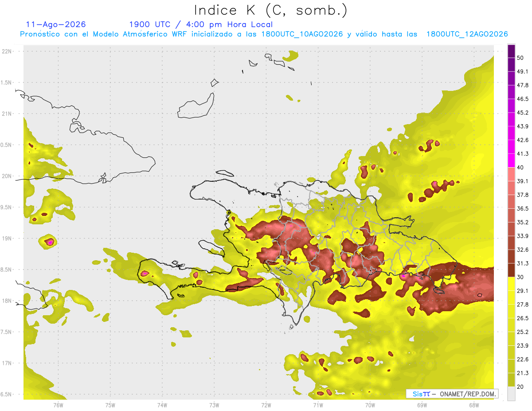532x411 pixels.
Task: Click colorbar value "42.6"
Action: pyautogui.click(x=523, y=140)
